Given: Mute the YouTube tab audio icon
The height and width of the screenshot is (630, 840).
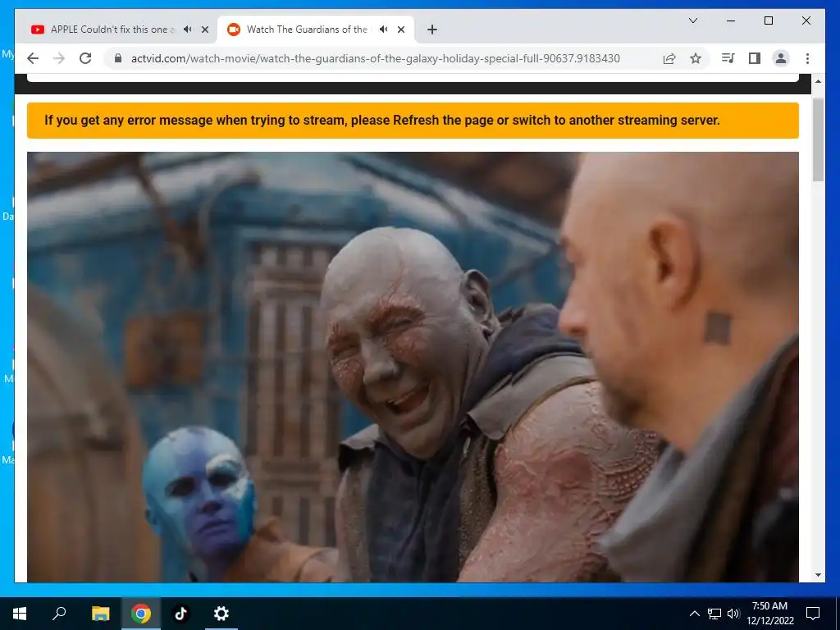Looking at the screenshot, I should point(188,30).
